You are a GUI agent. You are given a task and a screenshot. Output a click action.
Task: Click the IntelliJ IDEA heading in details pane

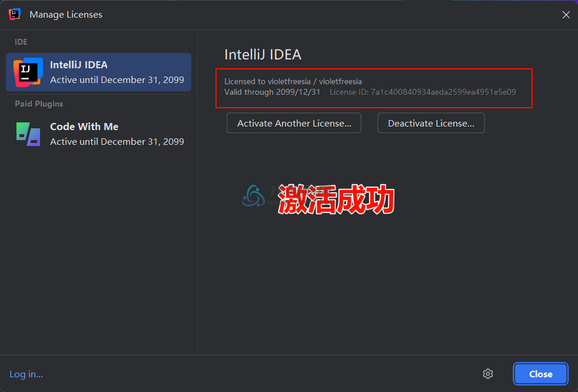click(x=263, y=55)
